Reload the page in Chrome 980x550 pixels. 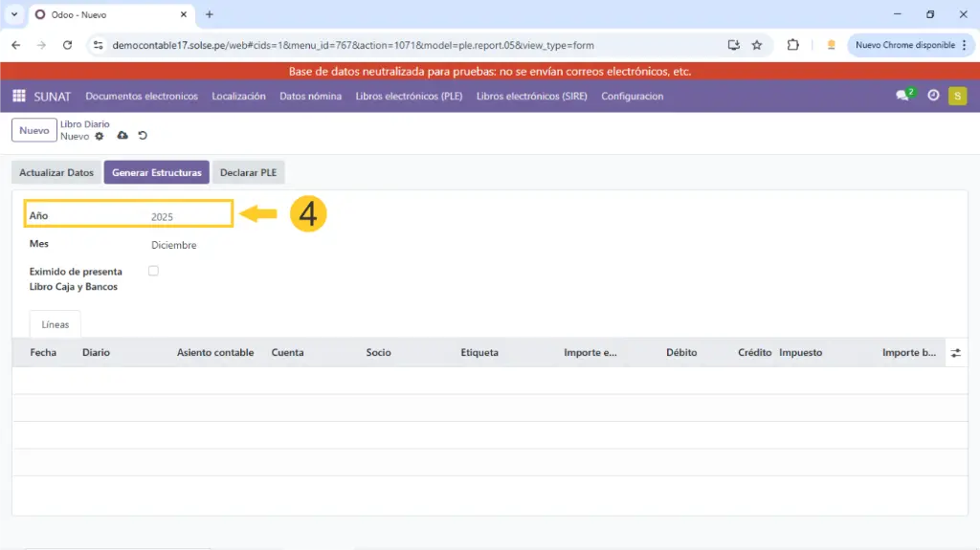[x=67, y=45]
